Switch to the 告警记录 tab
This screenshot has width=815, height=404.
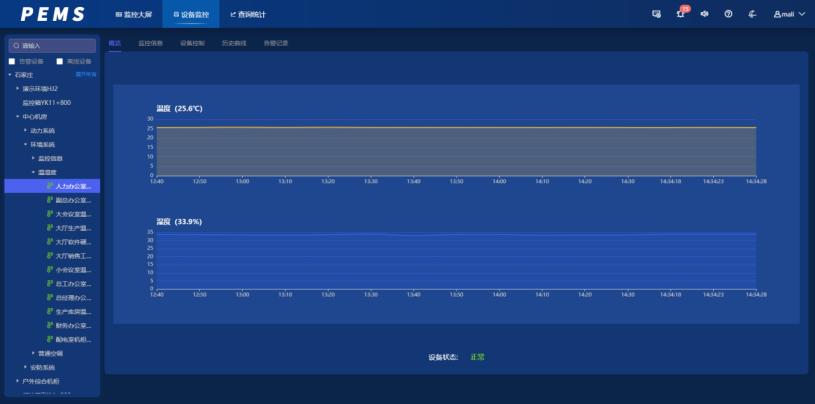275,43
